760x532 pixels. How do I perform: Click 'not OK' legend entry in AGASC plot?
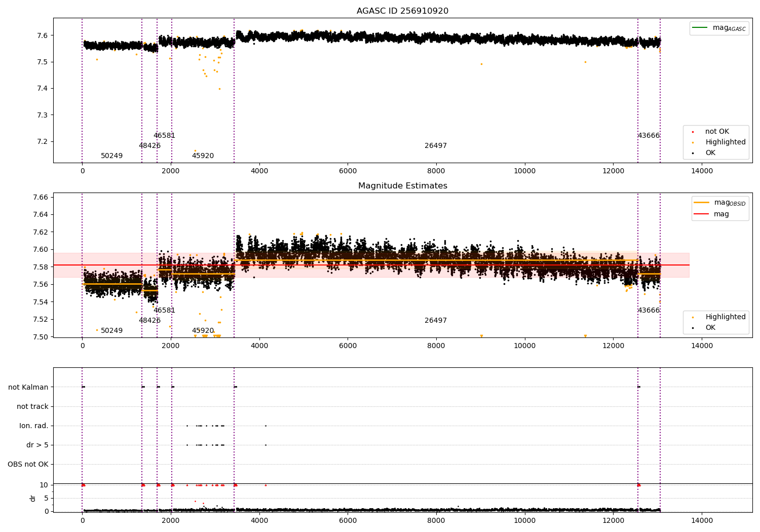tap(717, 132)
